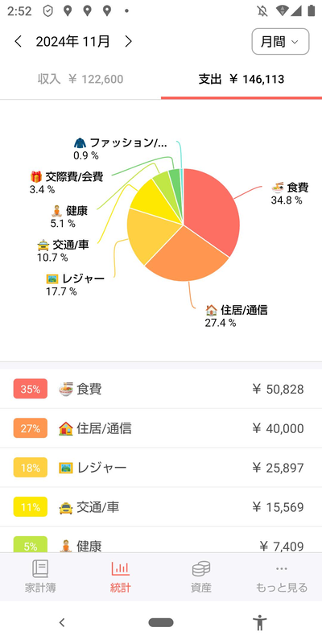Tap the picture icon in レジャー row
322x644 pixels.
66,468
